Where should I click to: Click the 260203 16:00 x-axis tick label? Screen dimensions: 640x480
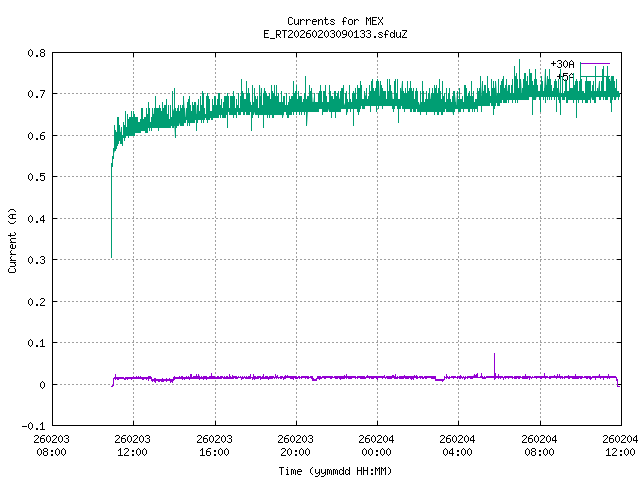click(214, 445)
